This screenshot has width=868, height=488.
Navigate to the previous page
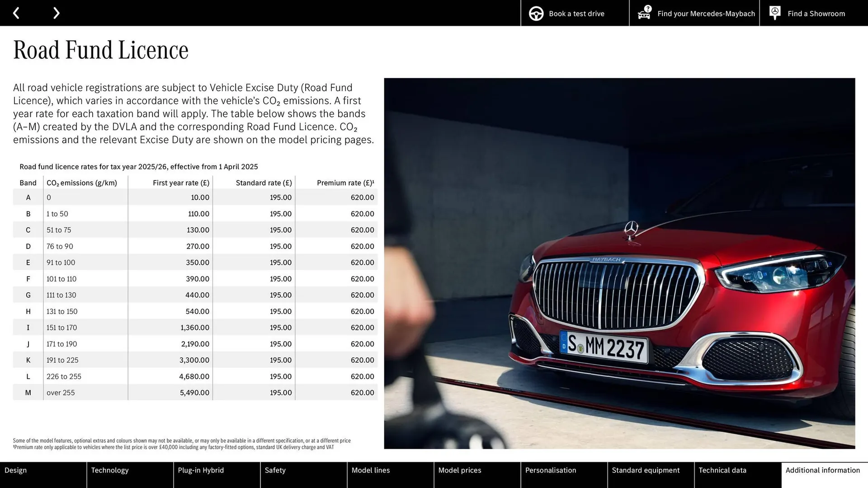point(17,13)
